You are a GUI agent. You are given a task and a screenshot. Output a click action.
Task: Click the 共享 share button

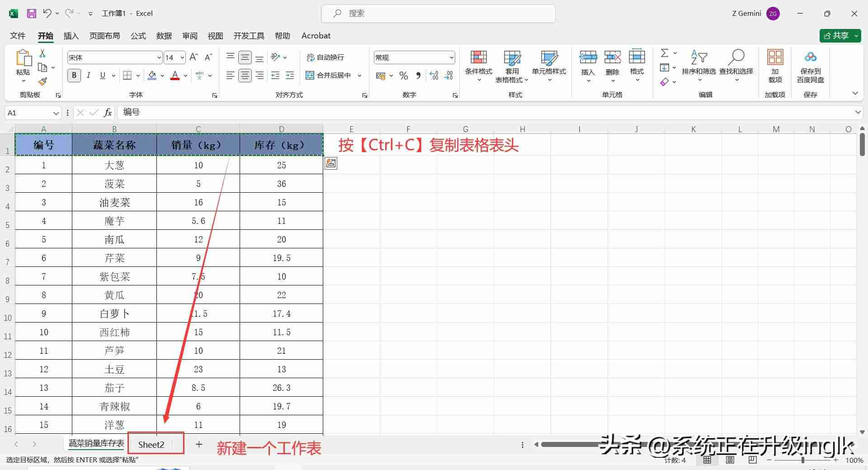point(840,36)
